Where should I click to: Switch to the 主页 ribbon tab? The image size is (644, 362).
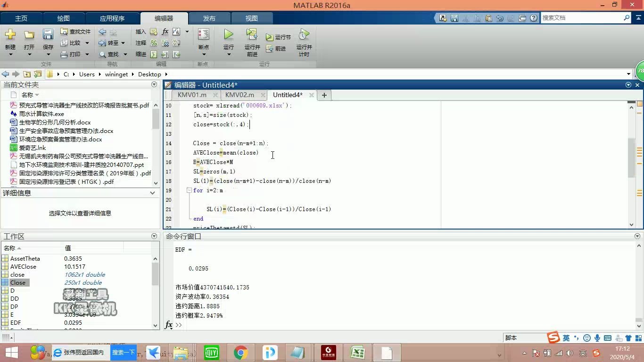pyautogui.click(x=21, y=18)
